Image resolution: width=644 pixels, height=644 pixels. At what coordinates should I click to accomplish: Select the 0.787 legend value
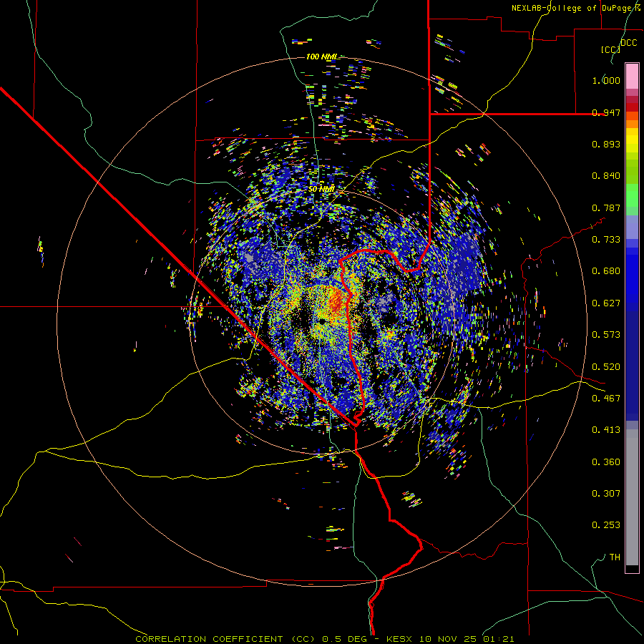point(606,208)
